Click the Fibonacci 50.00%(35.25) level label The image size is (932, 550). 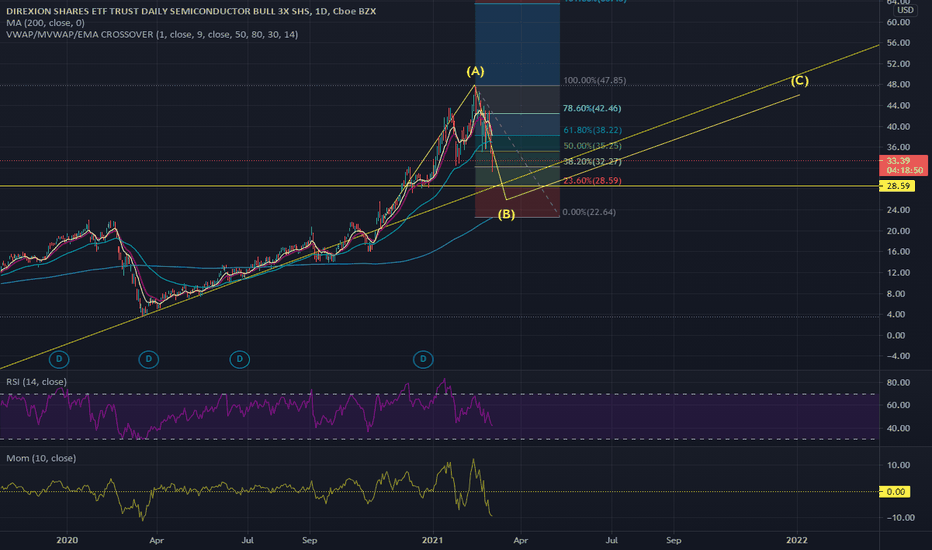[x=593, y=146]
